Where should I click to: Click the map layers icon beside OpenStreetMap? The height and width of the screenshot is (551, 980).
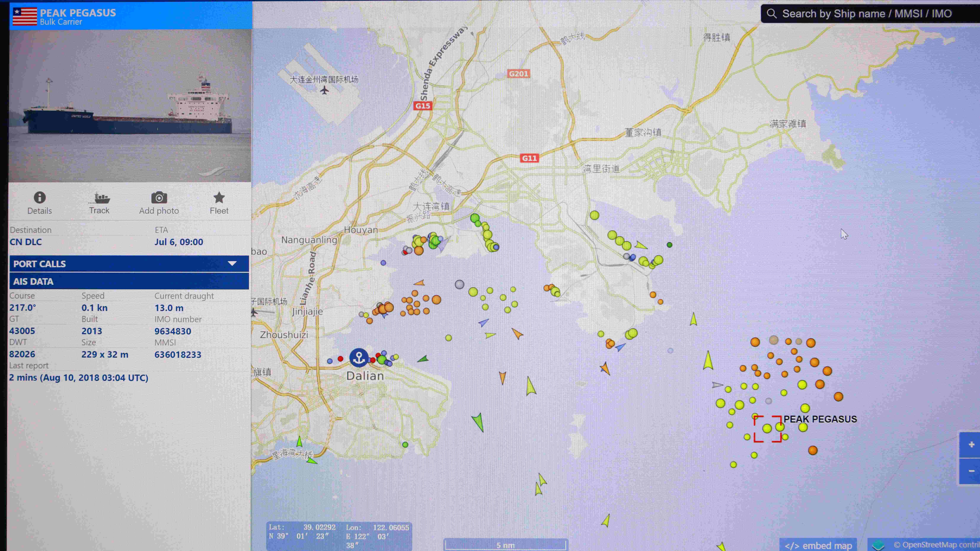click(878, 546)
